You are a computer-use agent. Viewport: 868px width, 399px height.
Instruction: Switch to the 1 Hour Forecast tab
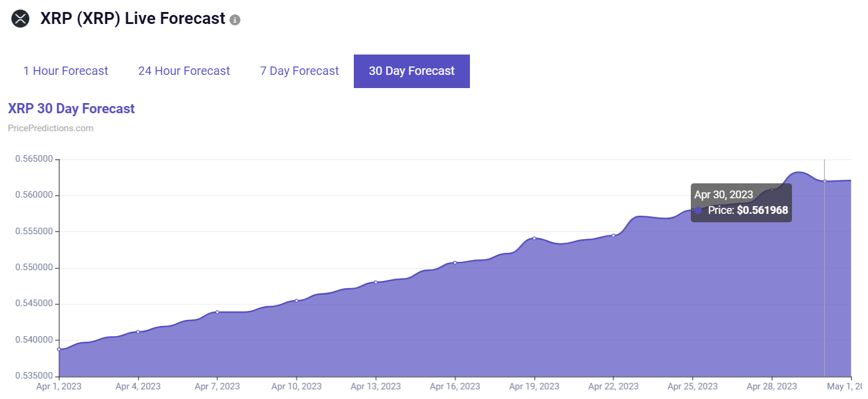coord(66,71)
